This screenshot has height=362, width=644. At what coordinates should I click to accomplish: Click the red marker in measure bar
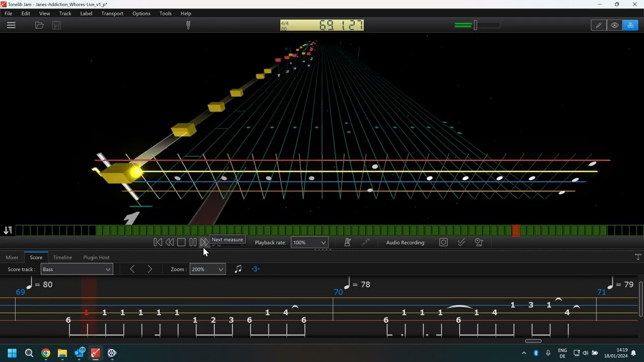tap(516, 230)
